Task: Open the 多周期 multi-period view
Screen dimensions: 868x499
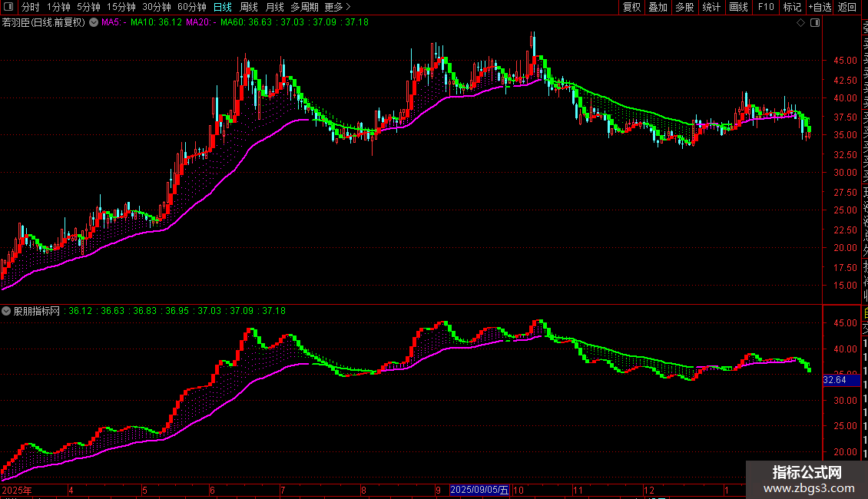Action: [x=304, y=7]
